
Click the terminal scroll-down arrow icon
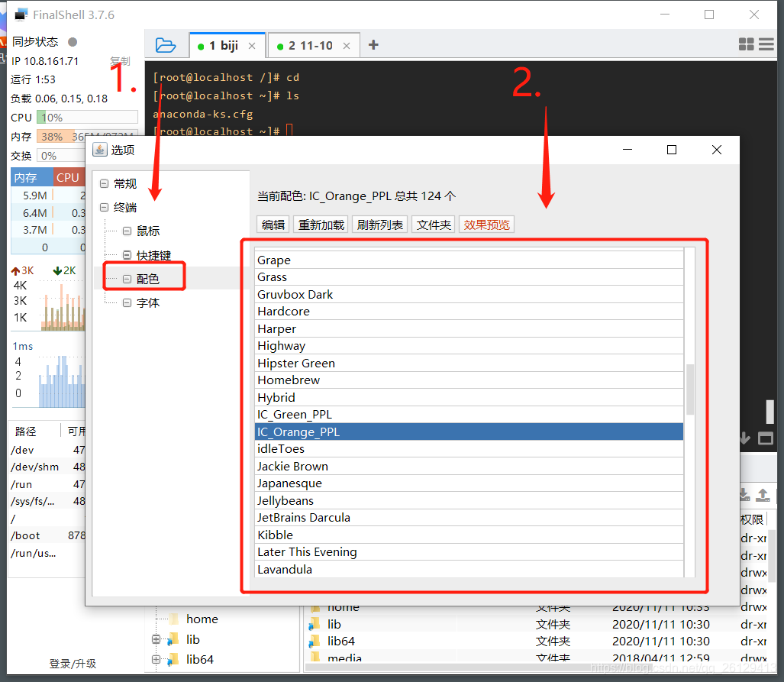tap(745, 439)
